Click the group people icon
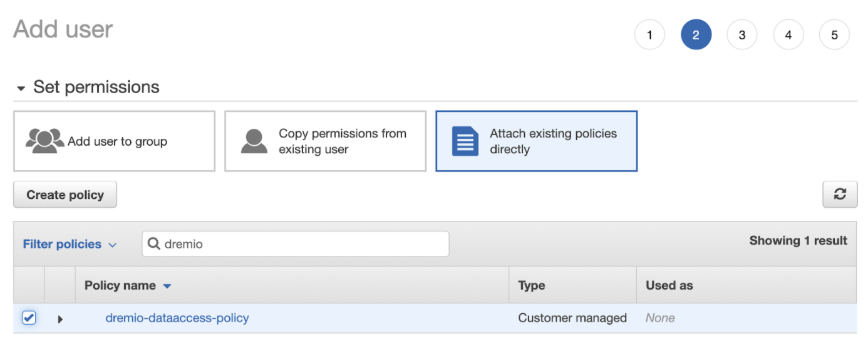 click(x=44, y=141)
